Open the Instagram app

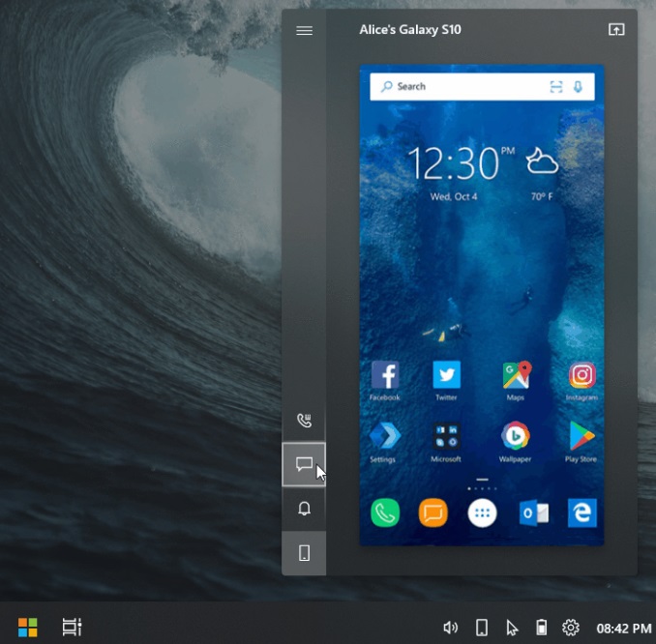[581, 381]
